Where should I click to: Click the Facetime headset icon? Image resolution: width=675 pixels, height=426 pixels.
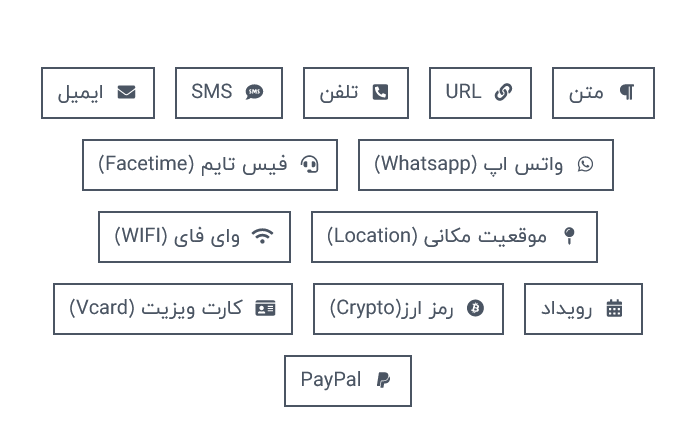coord(310,165)
